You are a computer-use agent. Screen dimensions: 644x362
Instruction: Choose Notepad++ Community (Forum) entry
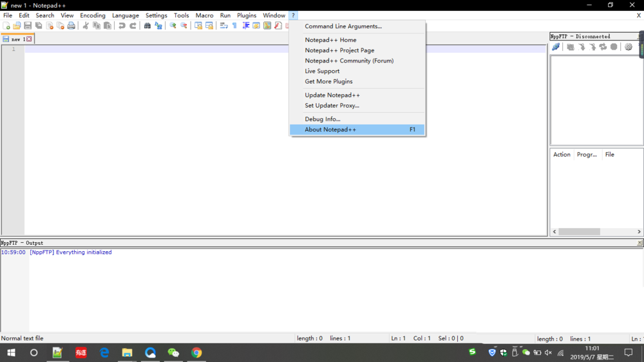coord(357,61)
